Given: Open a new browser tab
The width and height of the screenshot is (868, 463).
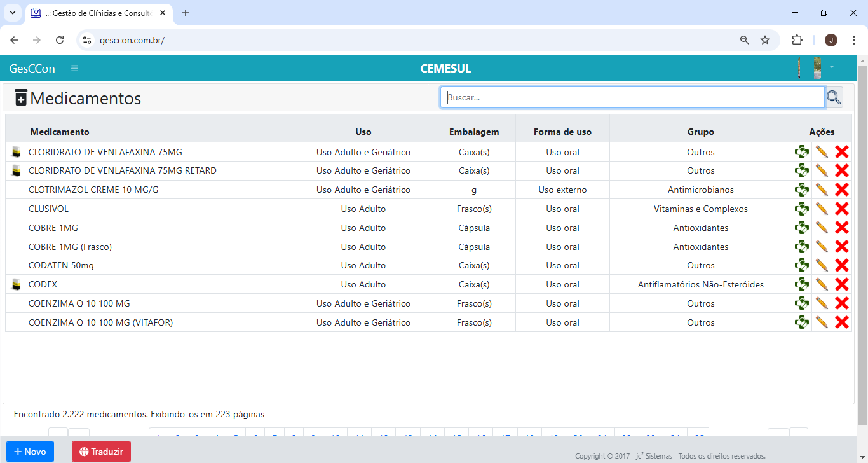Looking at the screenshot, I should [x=186, y=13].
